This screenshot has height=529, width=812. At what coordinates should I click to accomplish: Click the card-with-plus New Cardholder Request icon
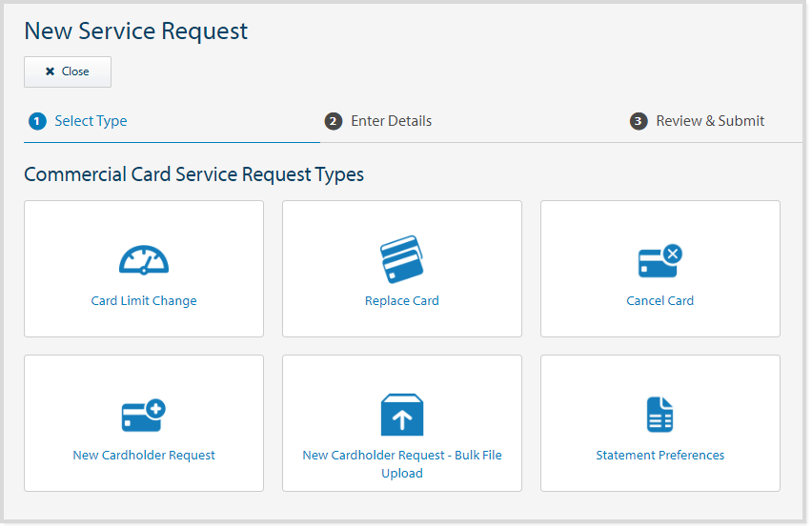(144, 415)
